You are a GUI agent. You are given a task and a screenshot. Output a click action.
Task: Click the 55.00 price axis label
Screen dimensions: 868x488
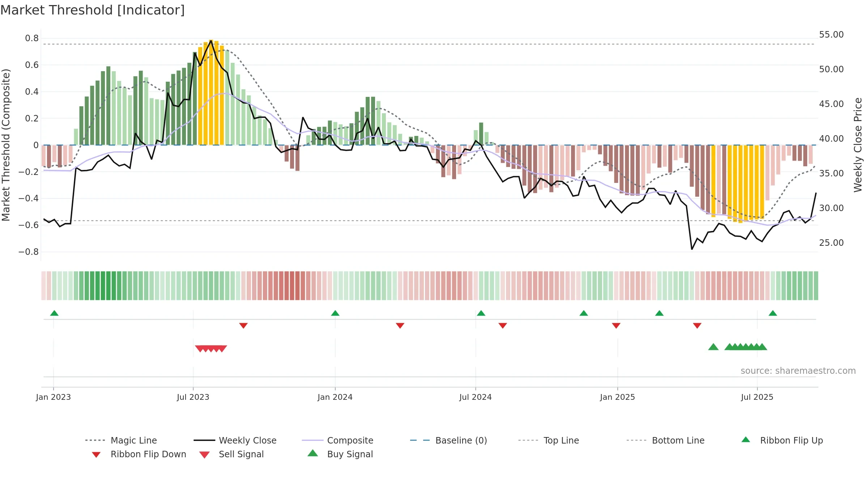(831, 35)
